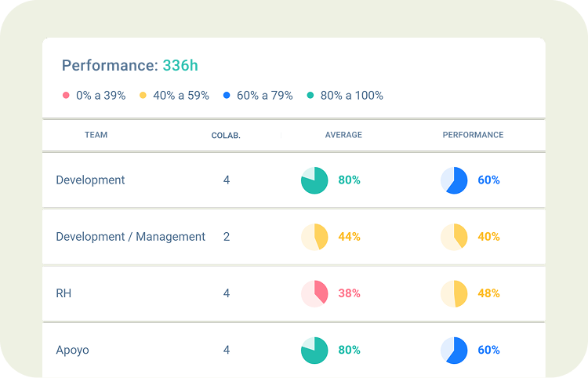
Task: Select the RH team name
Action: [64, 293]
